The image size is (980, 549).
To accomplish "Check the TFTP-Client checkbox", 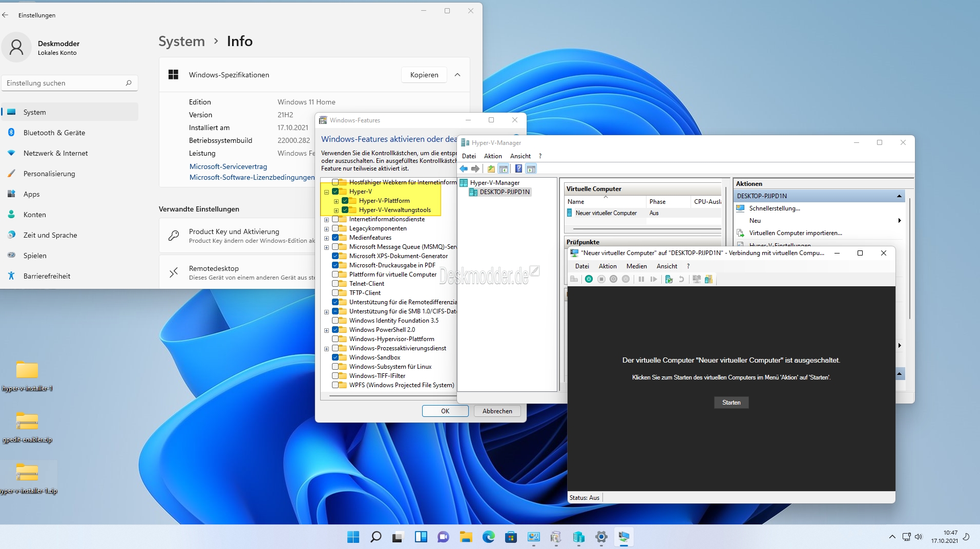I will point(336,293).
